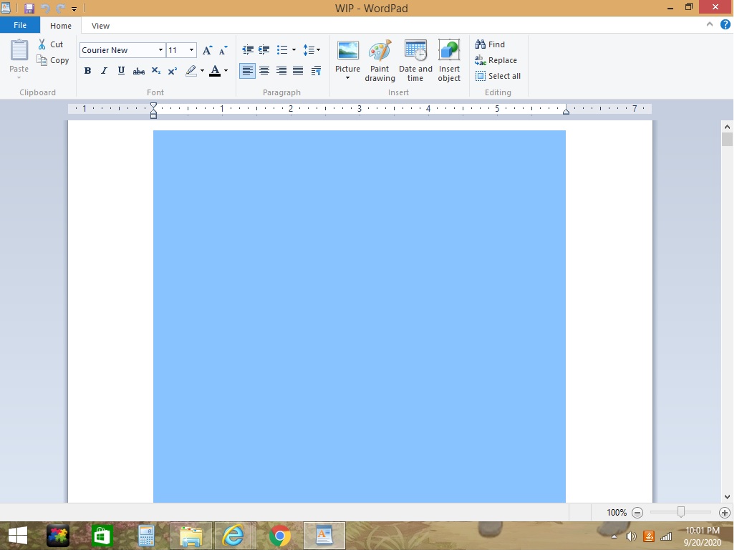Open font family dropdown arrow
The height and width of the screenshot is (560, 747).
160,50
